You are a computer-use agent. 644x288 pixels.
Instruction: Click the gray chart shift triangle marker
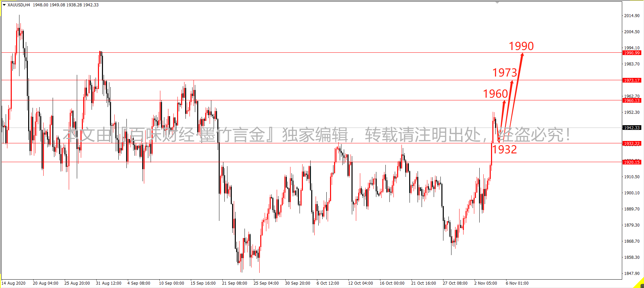(x=497, y=2)
